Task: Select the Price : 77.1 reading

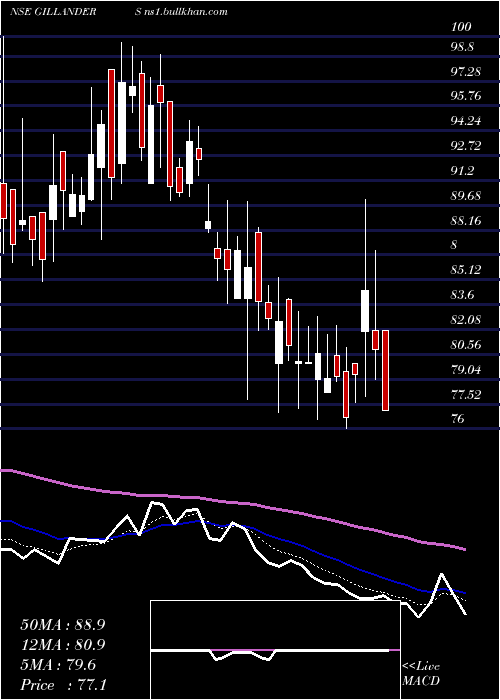Action: [64, 685]
